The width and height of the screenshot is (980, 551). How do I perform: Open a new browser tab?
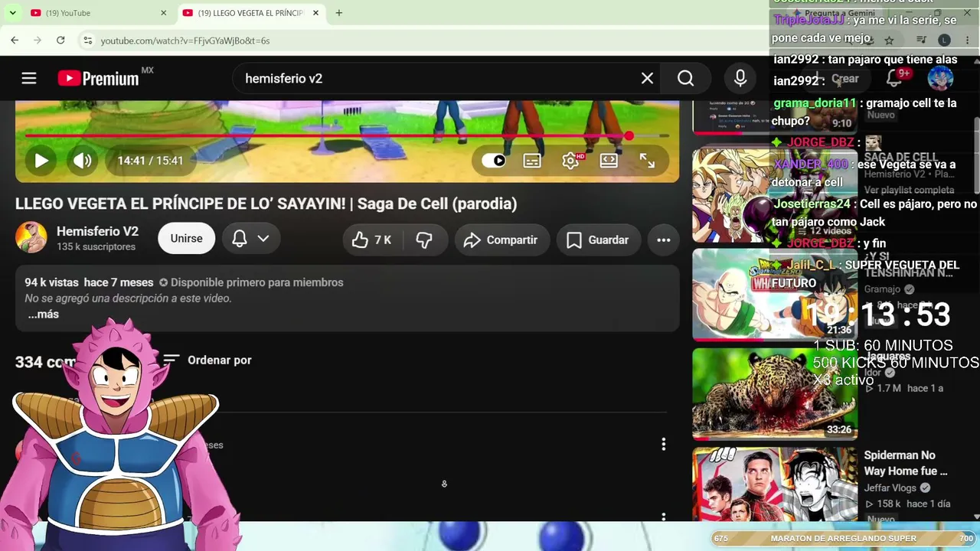pos(339,13)
